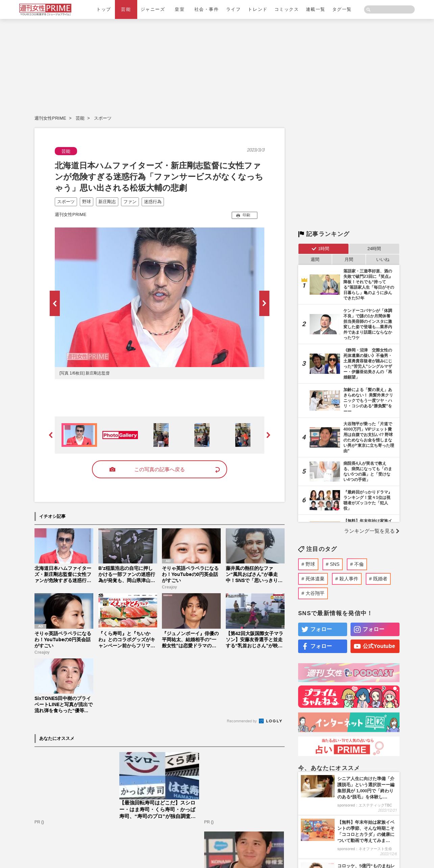Open the # 既婚者 featured tag
Viewport: 434px width, 868px height.
pyautogui.click(x=378, y=579)
